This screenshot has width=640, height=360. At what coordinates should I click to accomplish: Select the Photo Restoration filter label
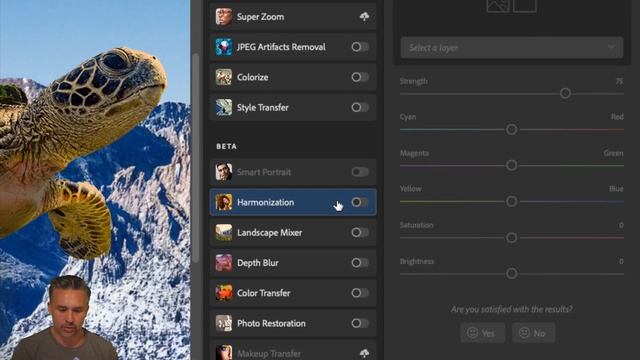pos(271,323)
